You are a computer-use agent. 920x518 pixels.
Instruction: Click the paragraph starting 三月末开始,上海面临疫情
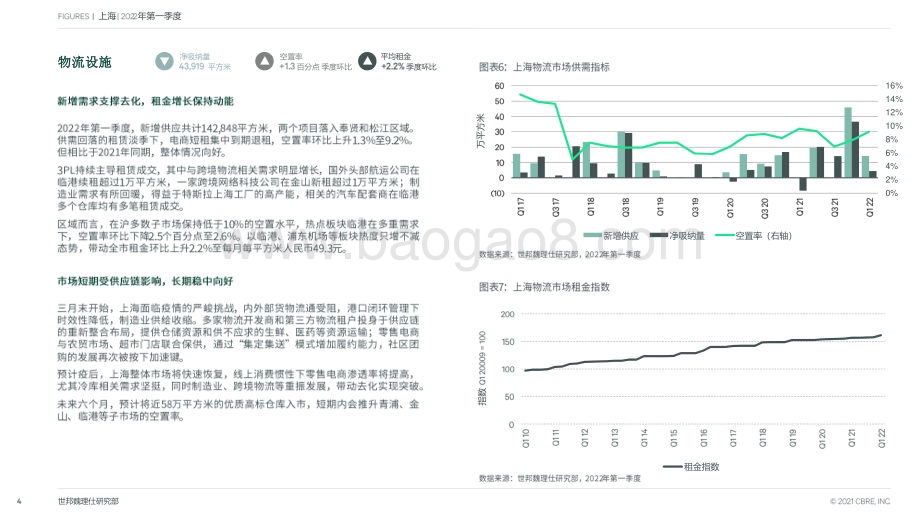click(x=238, y=332)
